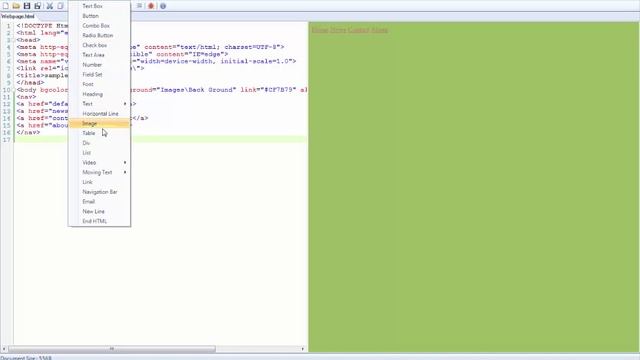Choose Check box menu item
This screenshot has height=360, width=640.
(x=100, y=45)
